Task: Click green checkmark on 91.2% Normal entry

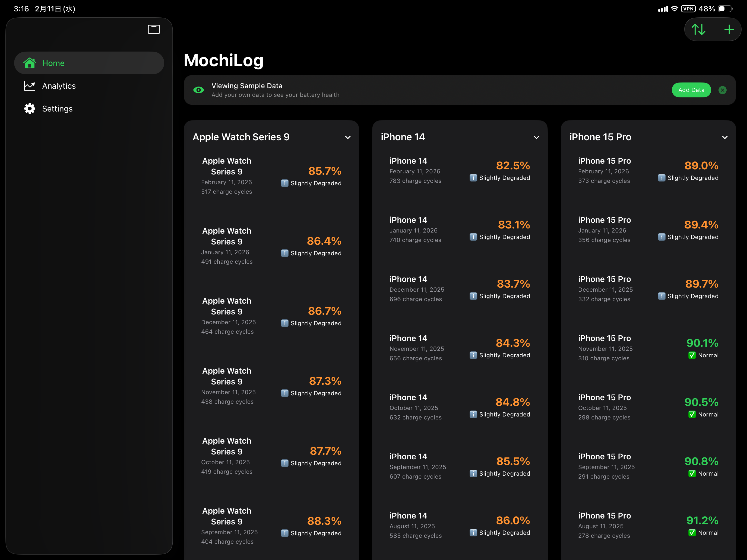Action: coord(692,533)
